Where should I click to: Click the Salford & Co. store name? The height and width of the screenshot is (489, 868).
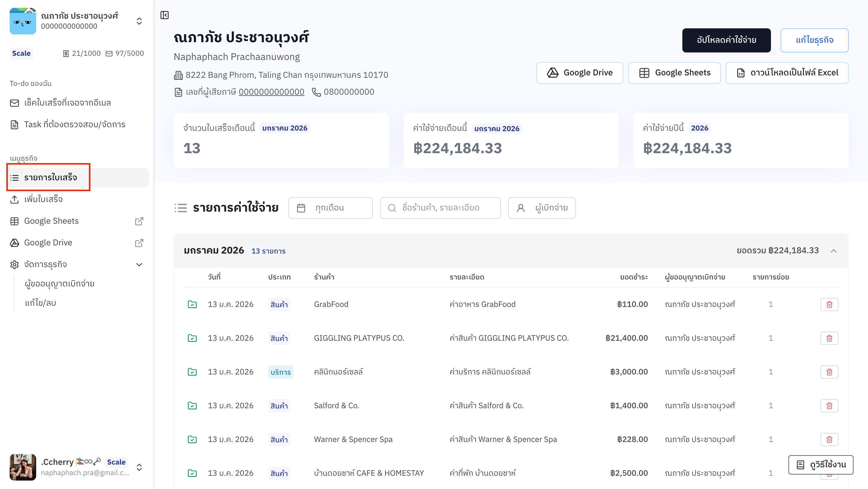point(336,405)
